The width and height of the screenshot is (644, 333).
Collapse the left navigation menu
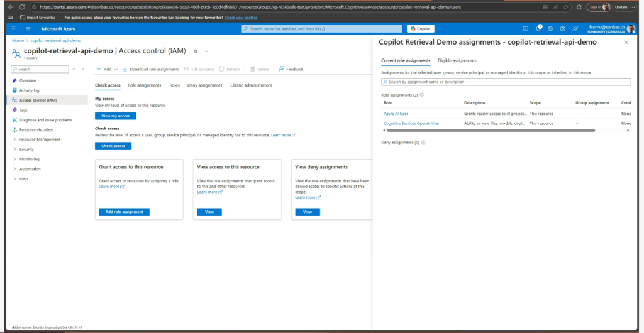pos(82,69)
